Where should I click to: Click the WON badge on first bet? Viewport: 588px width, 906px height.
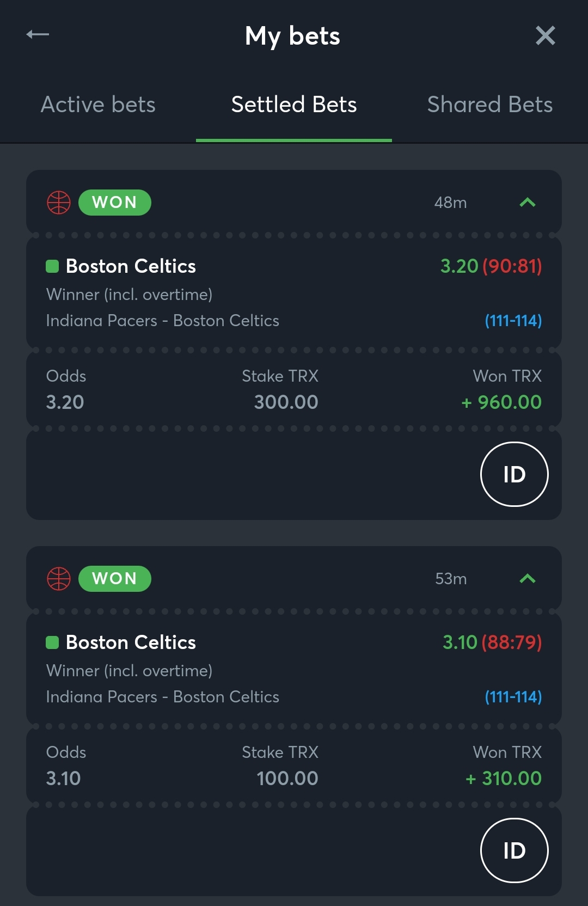point(115,203)
